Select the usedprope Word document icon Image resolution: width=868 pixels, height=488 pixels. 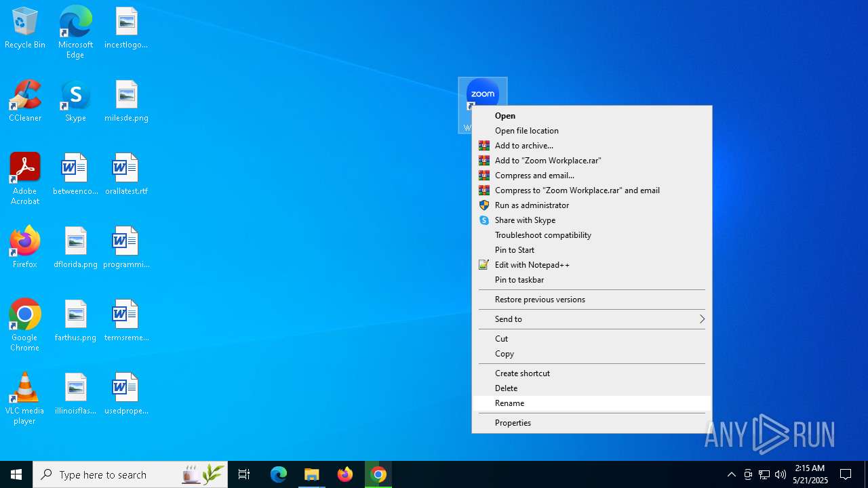point(126,394)
